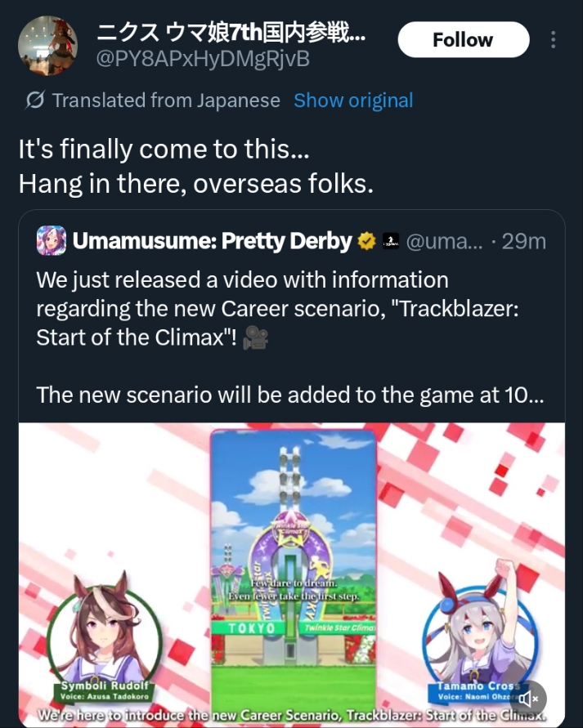
Task: Open the Umamusume: Pretty Derby account avatar
Action: pyautogui.click(x=51, y=240)
